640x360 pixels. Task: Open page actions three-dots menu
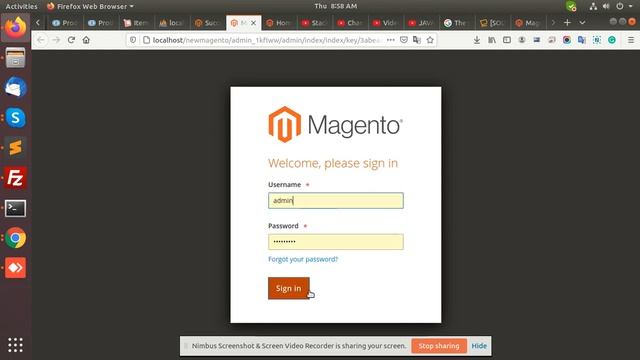coord(391,40)
